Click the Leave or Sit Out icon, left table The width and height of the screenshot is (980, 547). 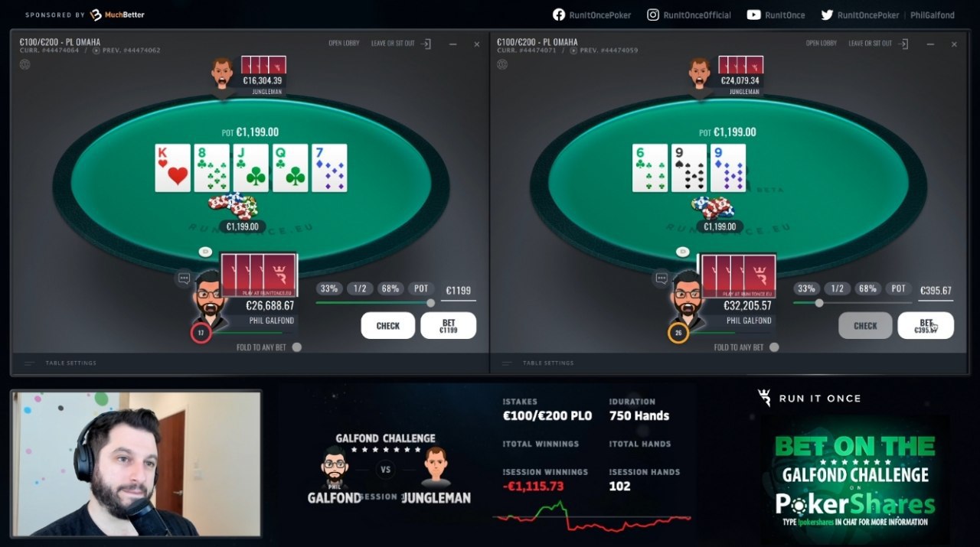tap(426, 44)
